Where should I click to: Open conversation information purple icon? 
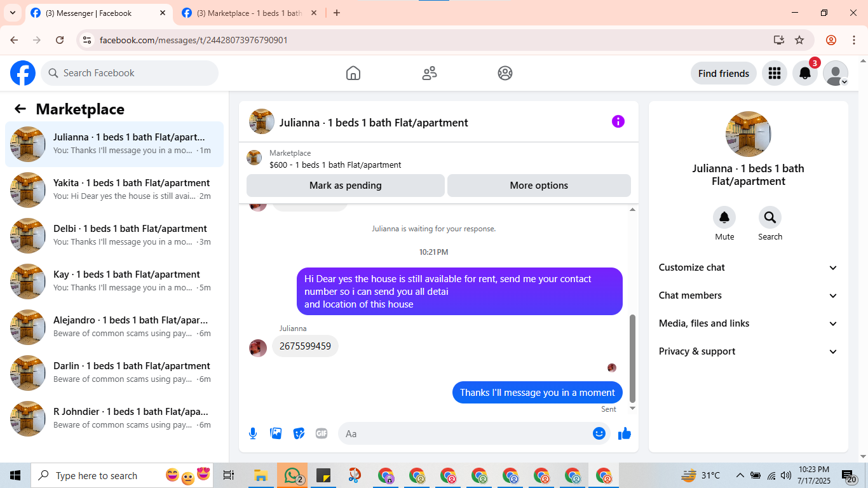point(618,121)
